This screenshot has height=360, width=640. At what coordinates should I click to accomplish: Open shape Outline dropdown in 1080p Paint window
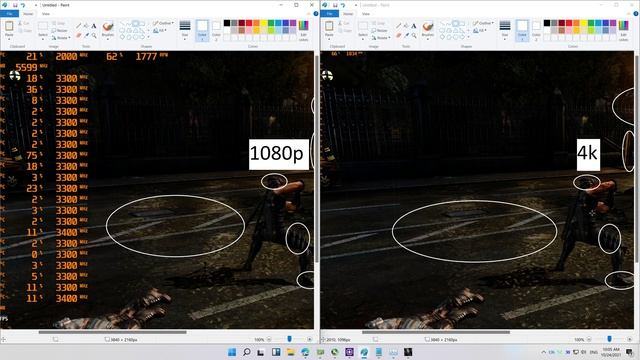coord(163,23)
